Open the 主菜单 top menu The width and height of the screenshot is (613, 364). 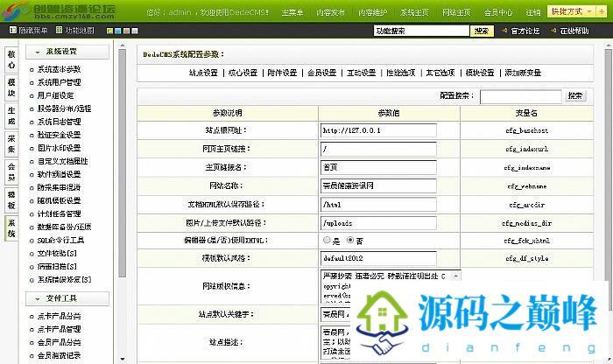tap(292, 12)
